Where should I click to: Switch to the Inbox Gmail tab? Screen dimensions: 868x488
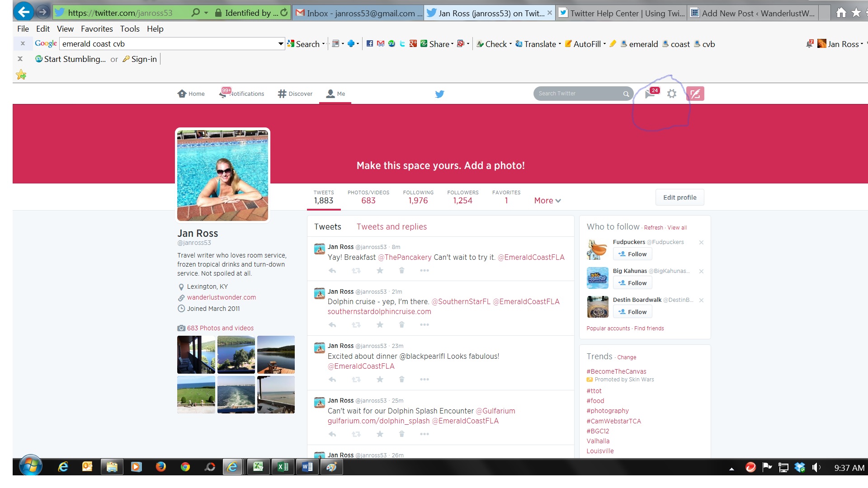359,13
